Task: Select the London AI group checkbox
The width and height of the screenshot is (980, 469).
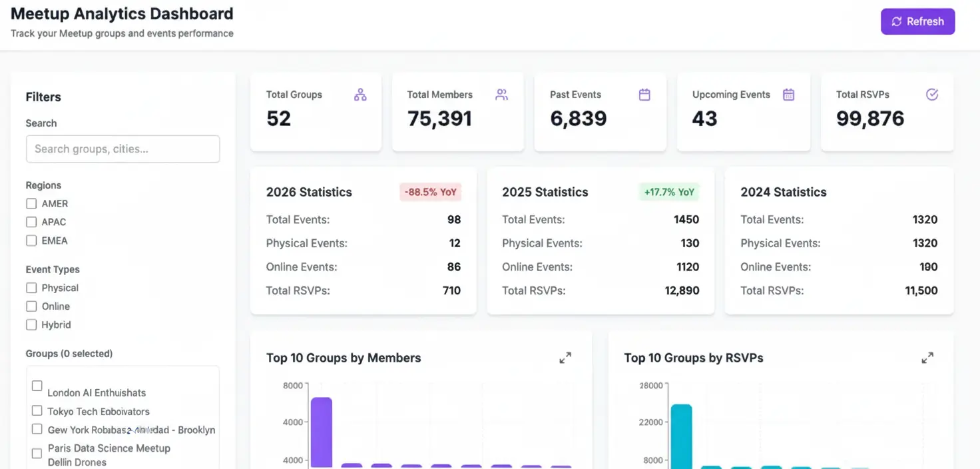Action: coord(37,386)
